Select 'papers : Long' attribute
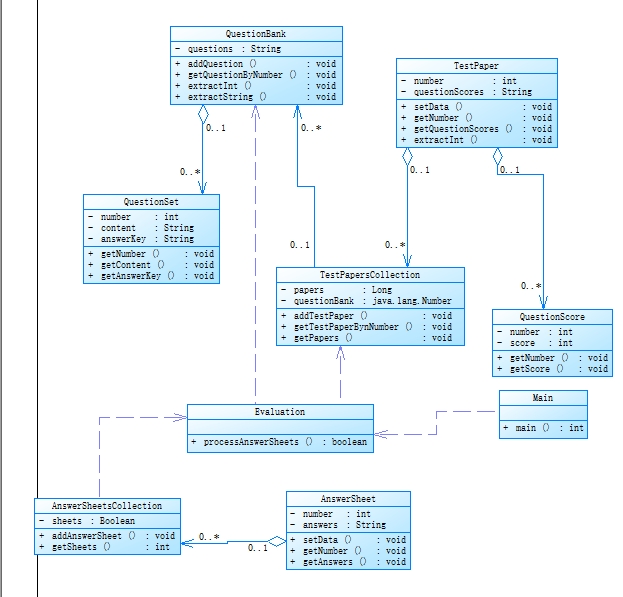 [x=336, y=290]
